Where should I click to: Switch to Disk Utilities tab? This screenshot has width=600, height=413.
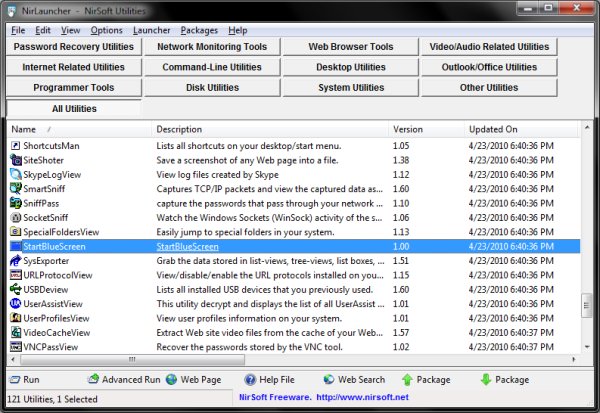pos(212,88)
